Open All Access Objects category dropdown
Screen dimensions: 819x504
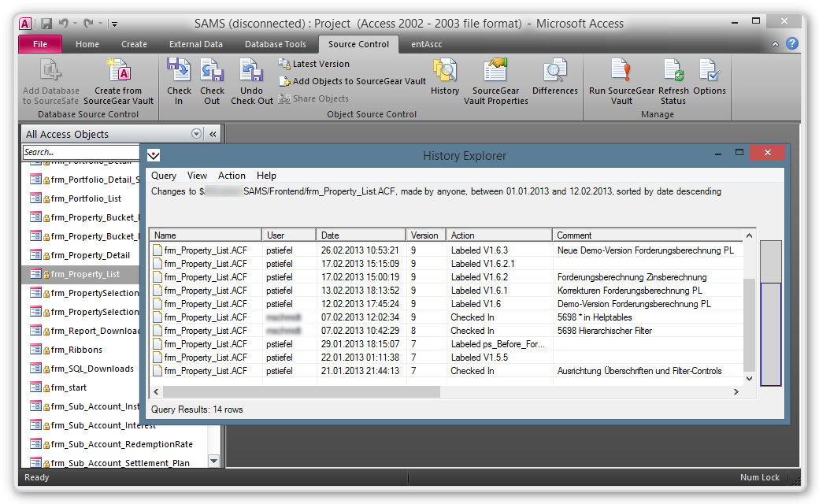pos(196,134)
